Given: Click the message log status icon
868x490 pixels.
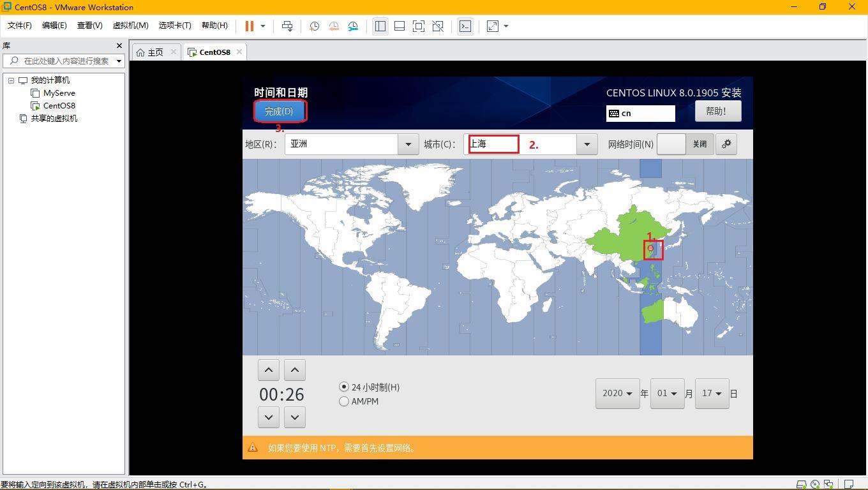Looking at the screenshot, I should pos(849,484).
